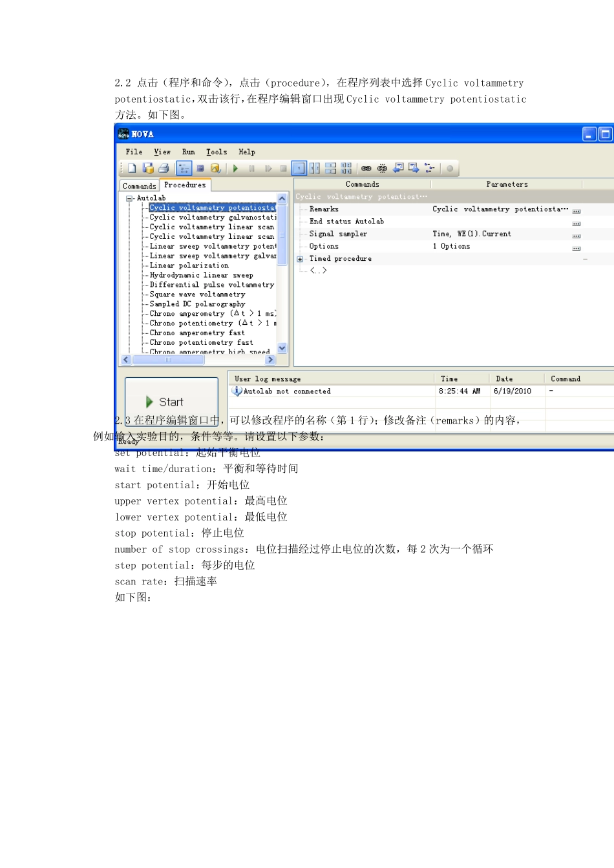Select Hydrodynamic linear sweep procedure
Viewport: 614px width, 868px height.
[202, 275]
